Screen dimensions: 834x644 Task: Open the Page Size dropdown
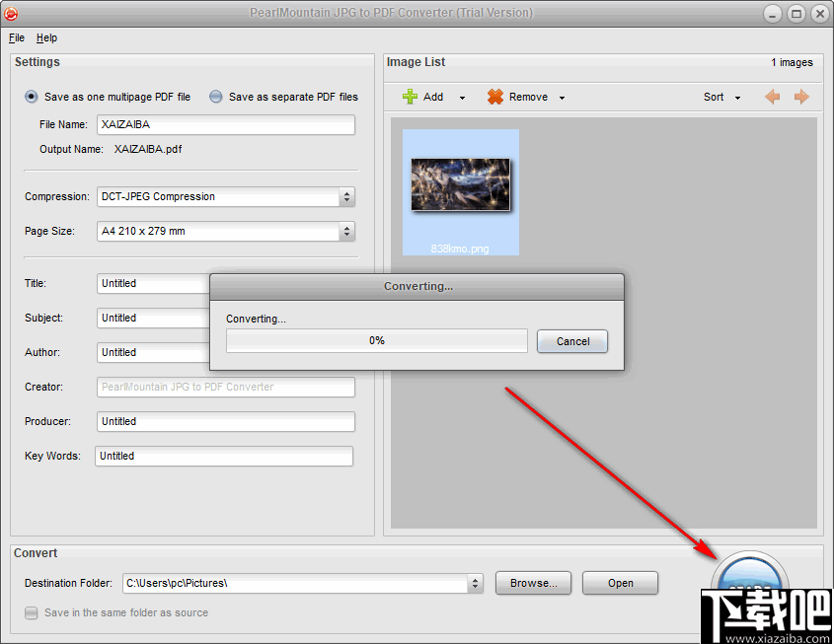click(346, 232)
